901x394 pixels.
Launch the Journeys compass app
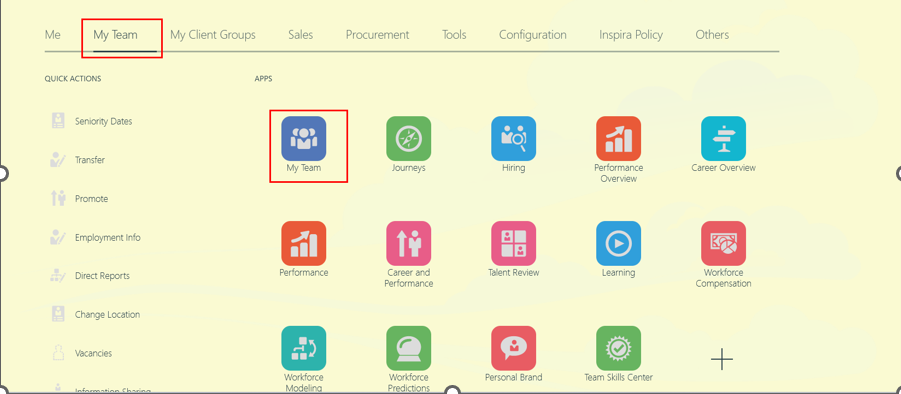coord(409,138)
